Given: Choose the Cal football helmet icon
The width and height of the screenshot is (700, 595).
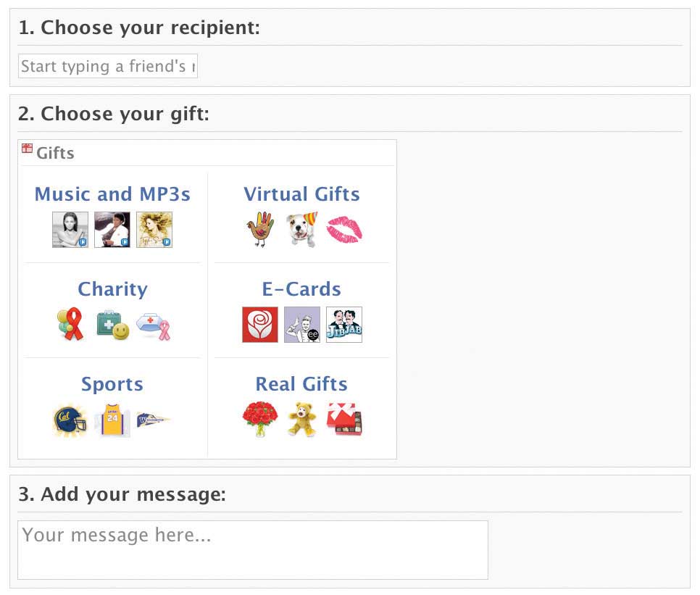Looking at the screenshot, I should (70, 420).
